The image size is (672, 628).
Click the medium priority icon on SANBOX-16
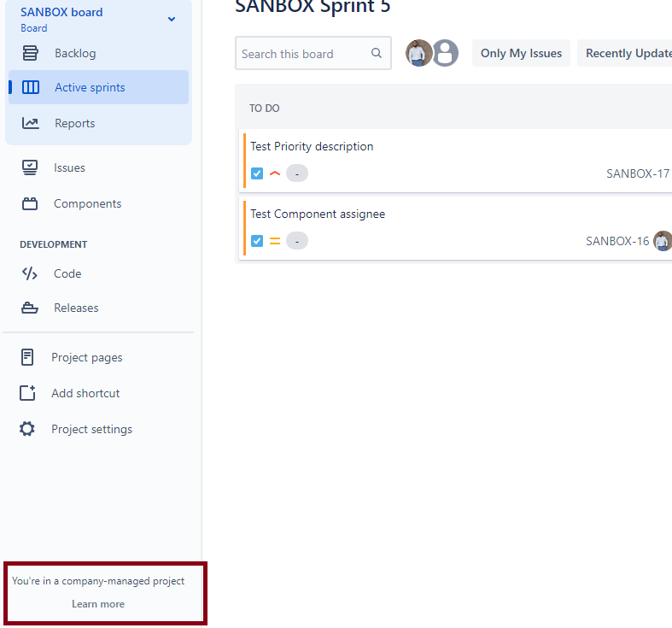click(275, 241)
